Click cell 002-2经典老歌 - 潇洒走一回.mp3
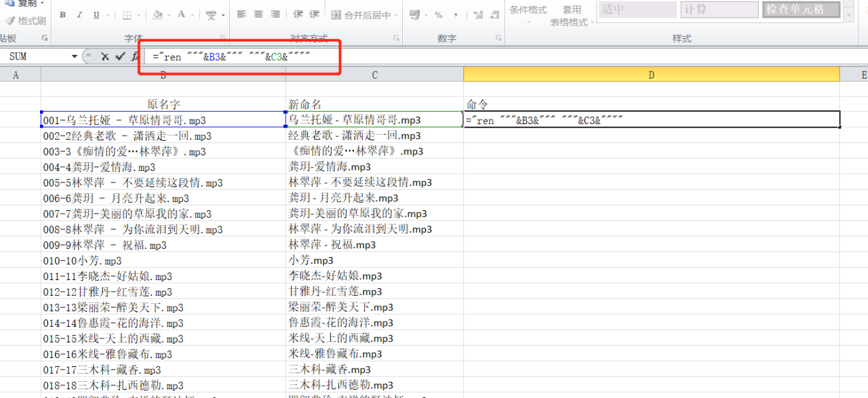Image resolution: width=868 pixels, height=398 pixels. (x=163, y=136)
